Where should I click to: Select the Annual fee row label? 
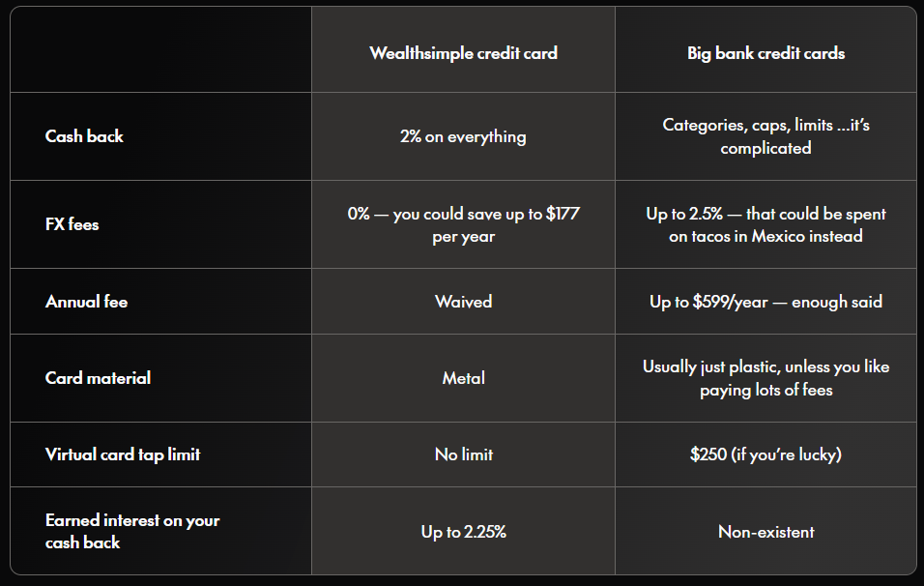point(87,302)
